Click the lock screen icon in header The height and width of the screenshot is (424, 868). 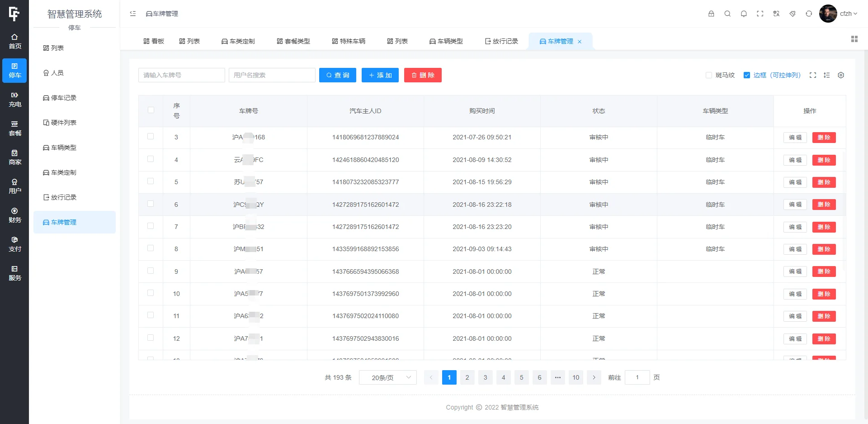click(x=711, y=14)
